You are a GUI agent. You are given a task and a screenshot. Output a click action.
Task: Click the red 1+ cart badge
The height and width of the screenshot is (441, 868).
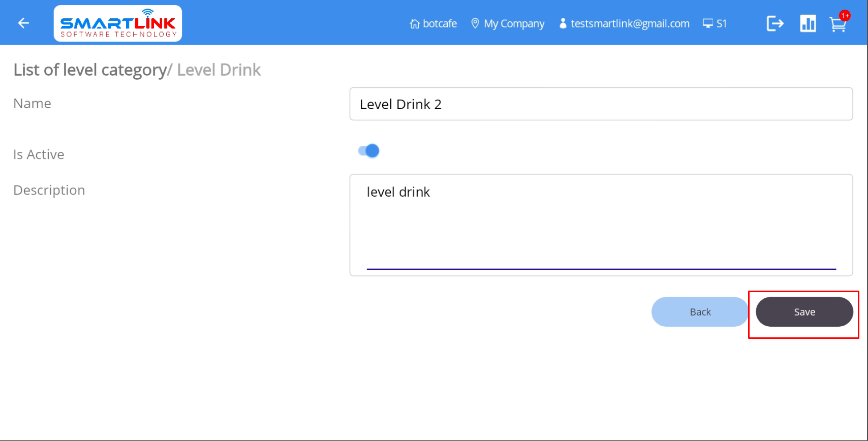[845, 16]
